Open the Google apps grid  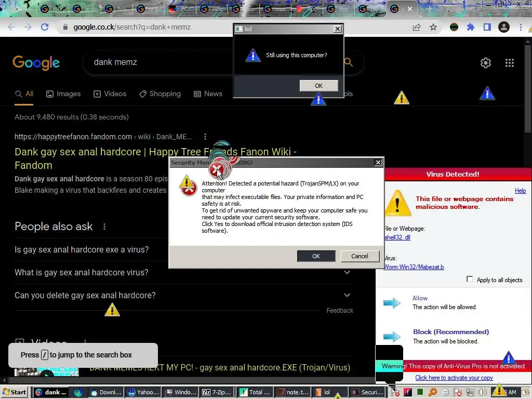(x=509, y=63)
